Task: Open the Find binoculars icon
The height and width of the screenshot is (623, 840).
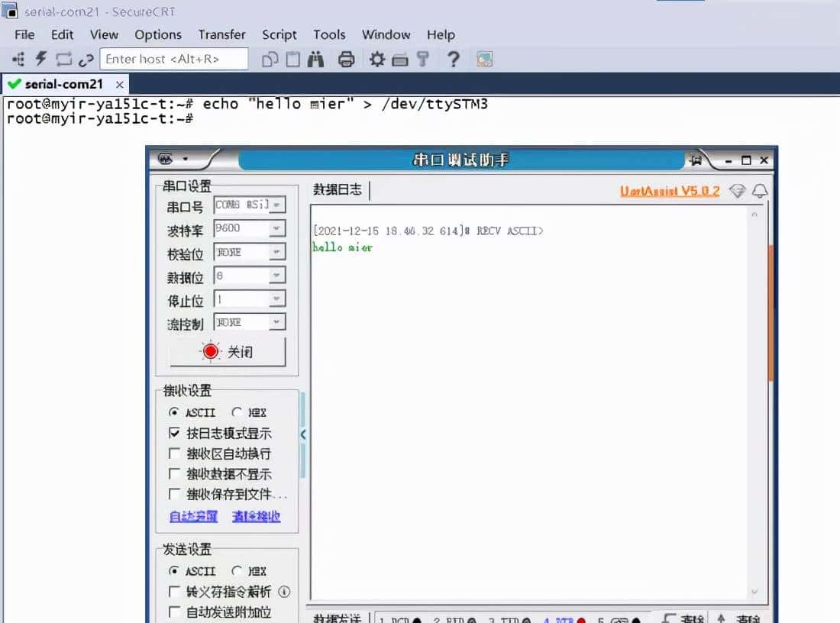Action: [316, 59]
